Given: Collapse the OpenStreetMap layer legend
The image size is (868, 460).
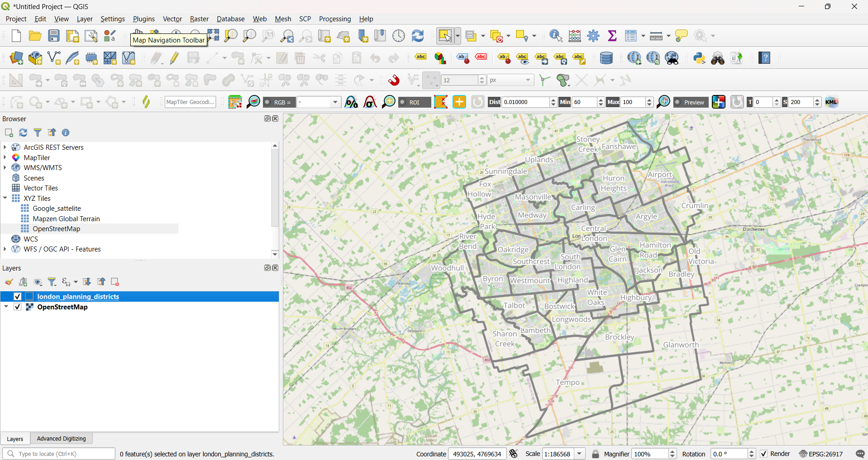Looking at the screenshot, I should [6, 307].
